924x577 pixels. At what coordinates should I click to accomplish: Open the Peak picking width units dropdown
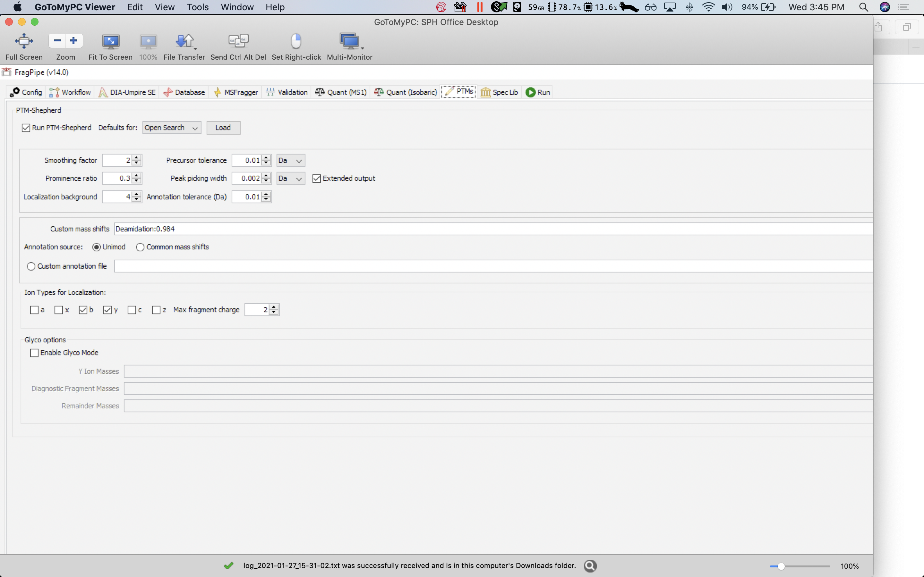pyautogui.click(x=290, y=178)
